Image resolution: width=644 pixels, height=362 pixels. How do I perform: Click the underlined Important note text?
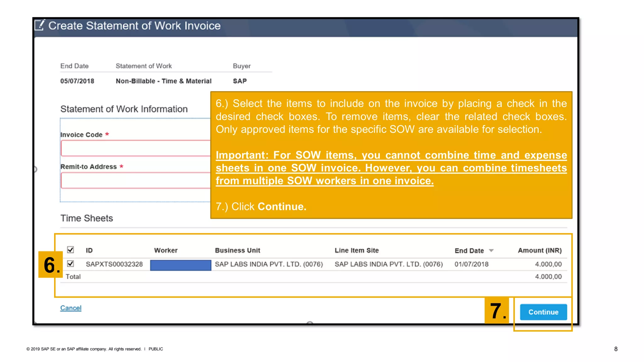click(391, 168)
